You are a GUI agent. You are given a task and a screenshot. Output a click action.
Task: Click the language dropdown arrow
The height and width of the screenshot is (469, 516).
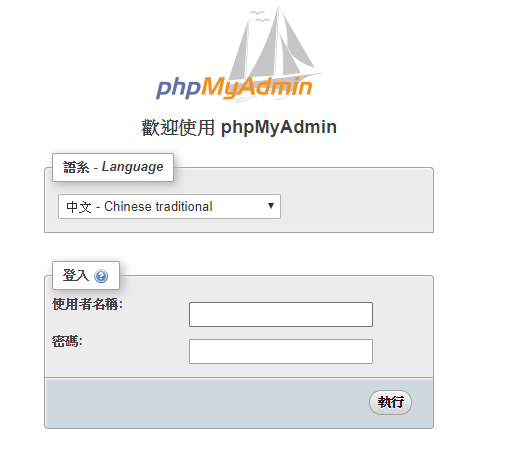point(271,206)
